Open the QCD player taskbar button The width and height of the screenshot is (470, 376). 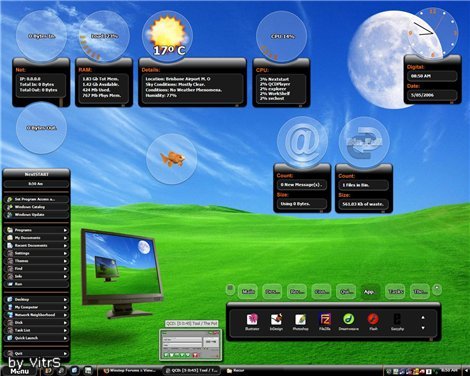click(192, 370)
